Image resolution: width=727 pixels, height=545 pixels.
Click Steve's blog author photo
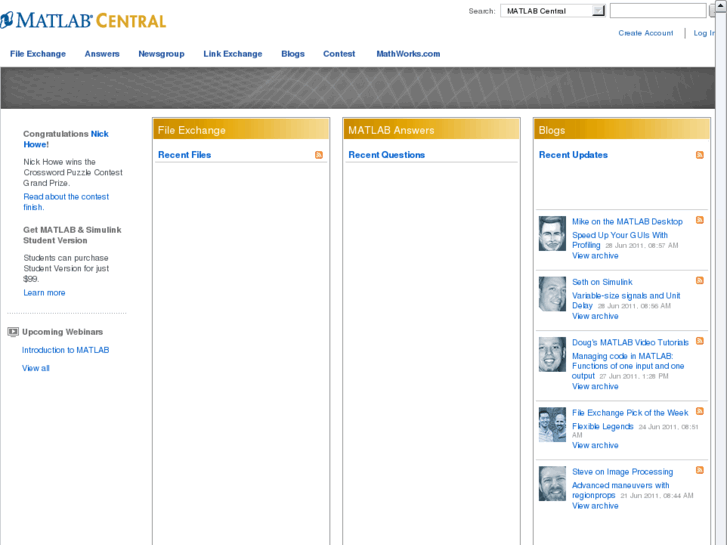pos(552,484)
